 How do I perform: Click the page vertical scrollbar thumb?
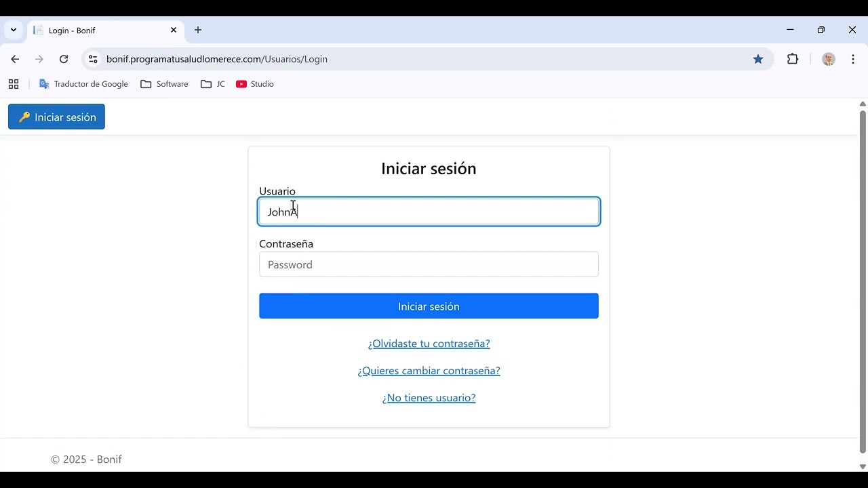coord(863,281)
